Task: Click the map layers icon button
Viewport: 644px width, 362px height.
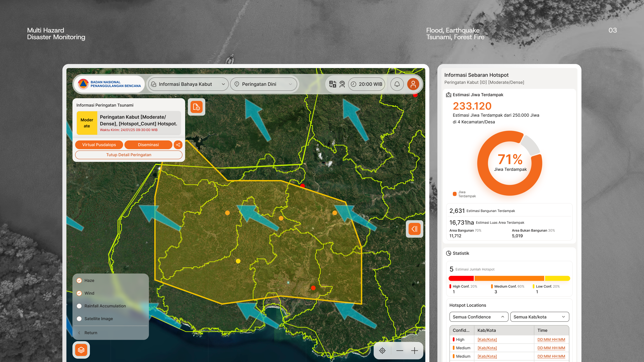Action: pos(81,350)
